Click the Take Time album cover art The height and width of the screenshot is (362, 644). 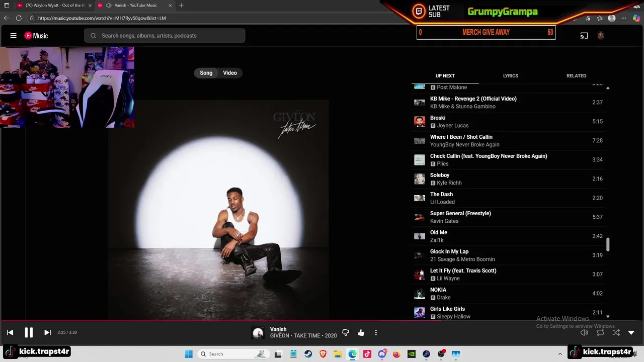[218, 209]
